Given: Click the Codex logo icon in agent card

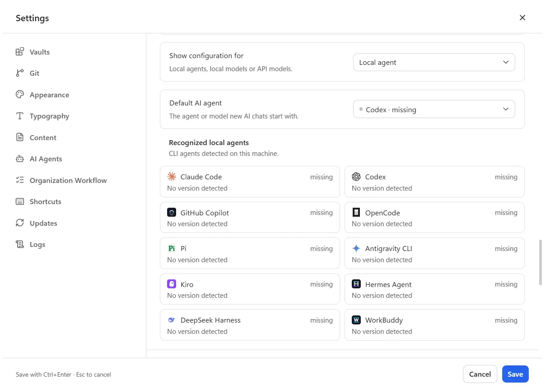Looking at the screenshot, I should (x=356, y=177).
